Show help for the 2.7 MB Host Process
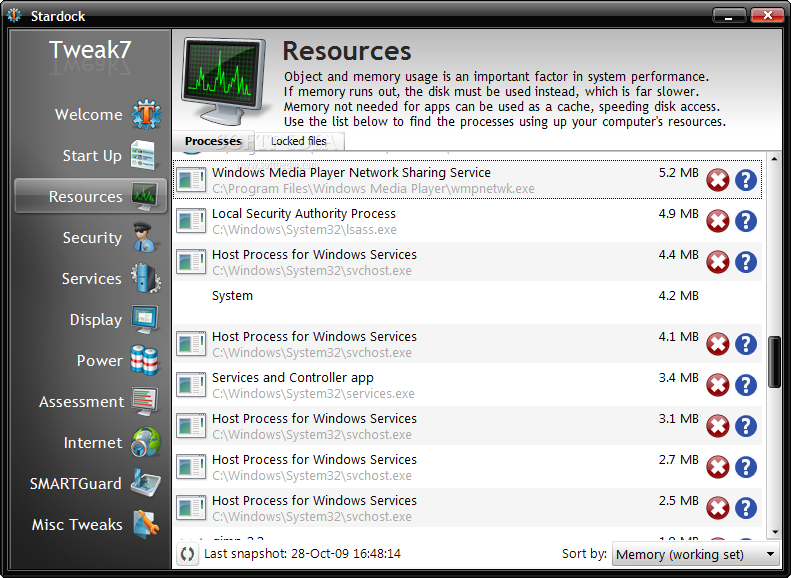791x578 pixels. [x=746, y=467]
